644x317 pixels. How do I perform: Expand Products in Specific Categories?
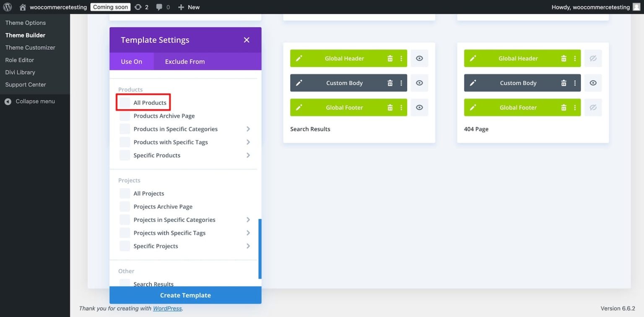248,129
